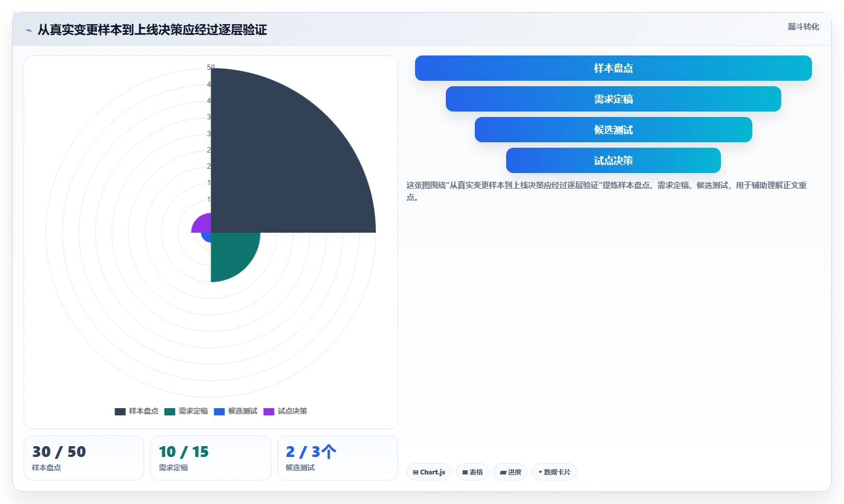Click the teal 需求定稿 chart segment
Image resolution: width=844 pixels, height=504 pixels.
232,253
